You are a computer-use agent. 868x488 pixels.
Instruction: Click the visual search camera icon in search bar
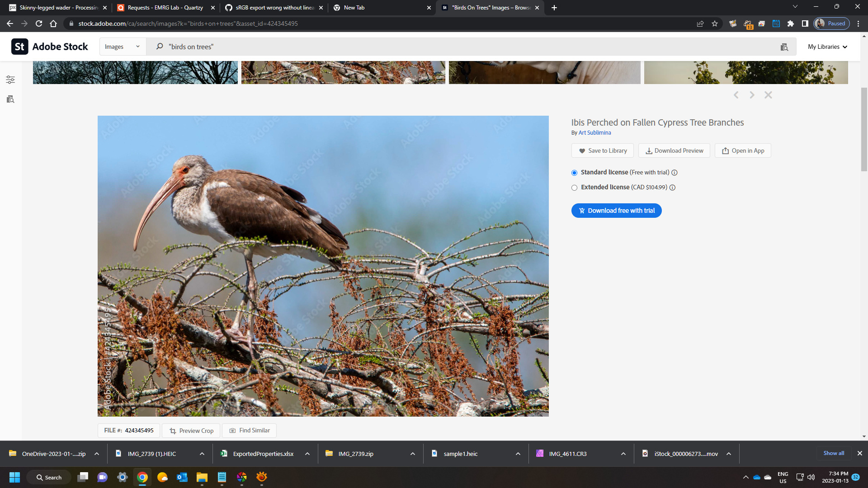(x=784, y=47)
